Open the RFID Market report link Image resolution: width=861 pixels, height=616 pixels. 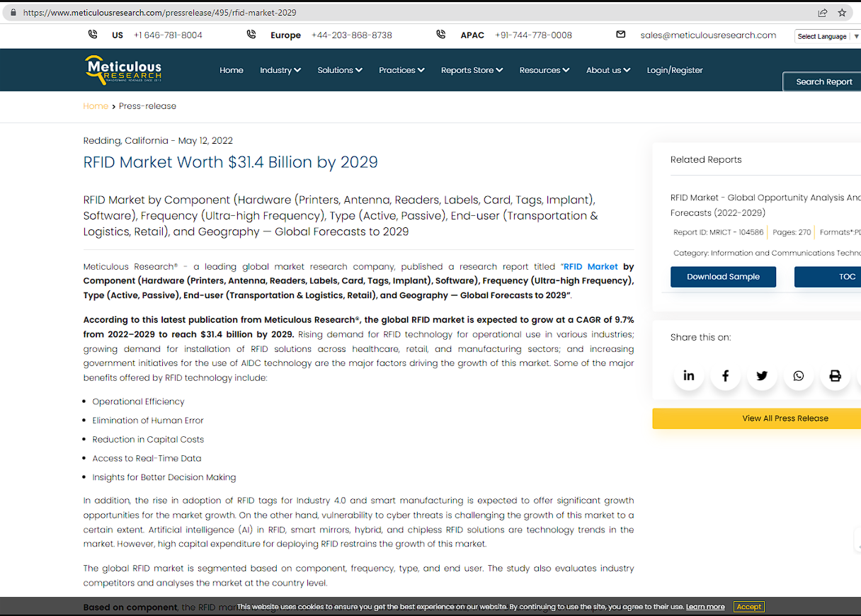[x=591, y=266]
